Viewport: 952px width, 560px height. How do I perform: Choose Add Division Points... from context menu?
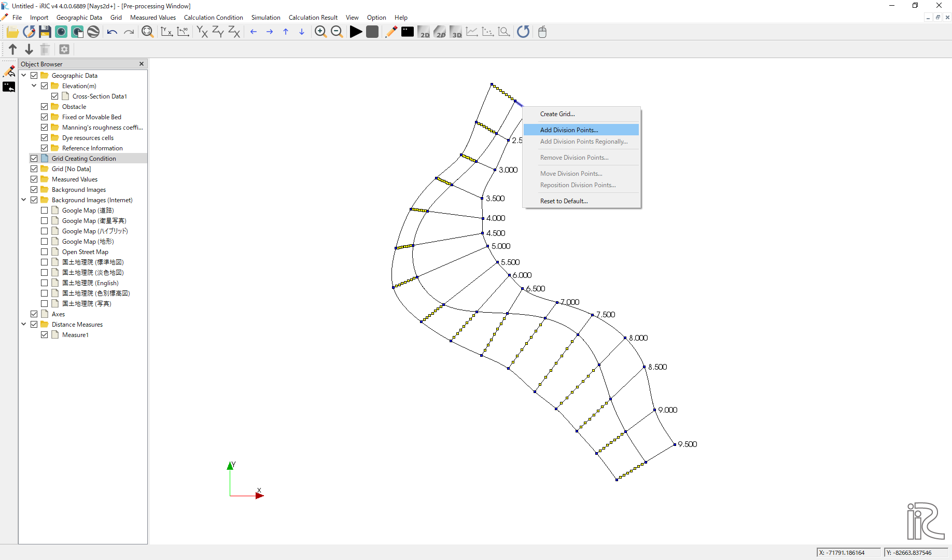[x=581, y=130]
